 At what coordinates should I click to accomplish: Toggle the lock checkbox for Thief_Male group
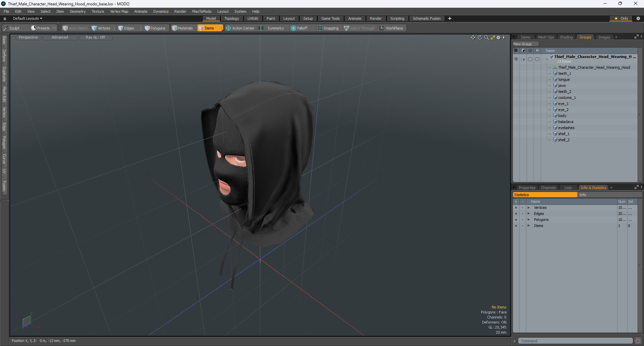537,59
